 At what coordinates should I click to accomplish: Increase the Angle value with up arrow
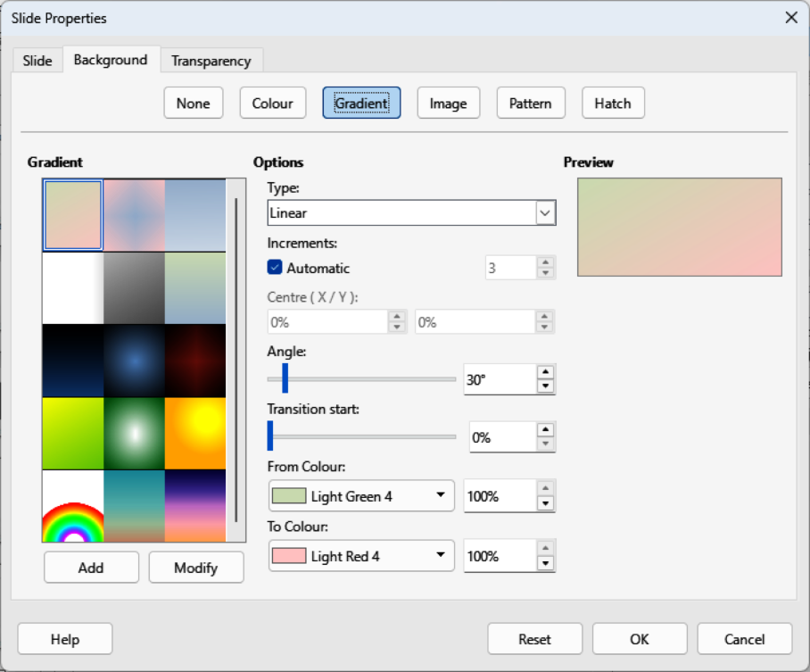546,372
